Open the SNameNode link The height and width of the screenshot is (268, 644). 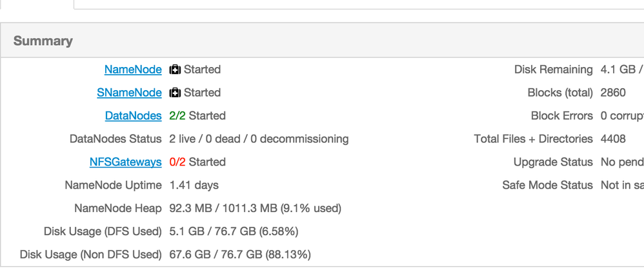click(129, 93)
